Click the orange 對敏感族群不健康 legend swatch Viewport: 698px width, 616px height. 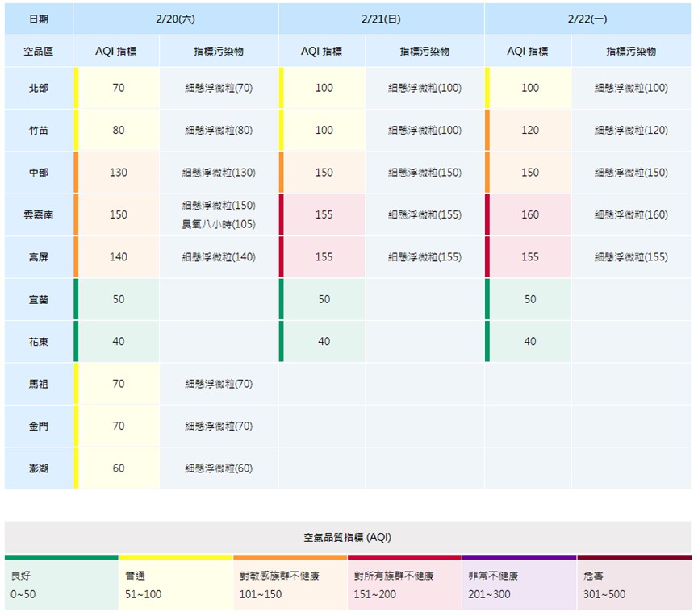pyautogui.click(x=290, y=584)
